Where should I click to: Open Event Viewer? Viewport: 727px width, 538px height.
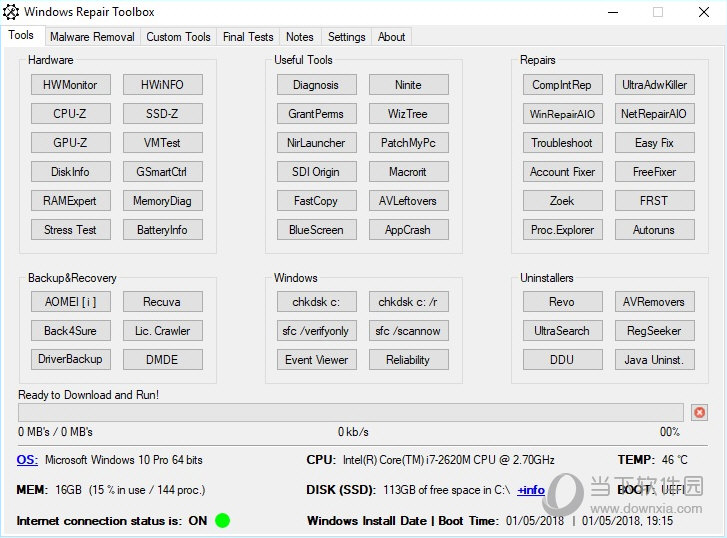(317, 359)
